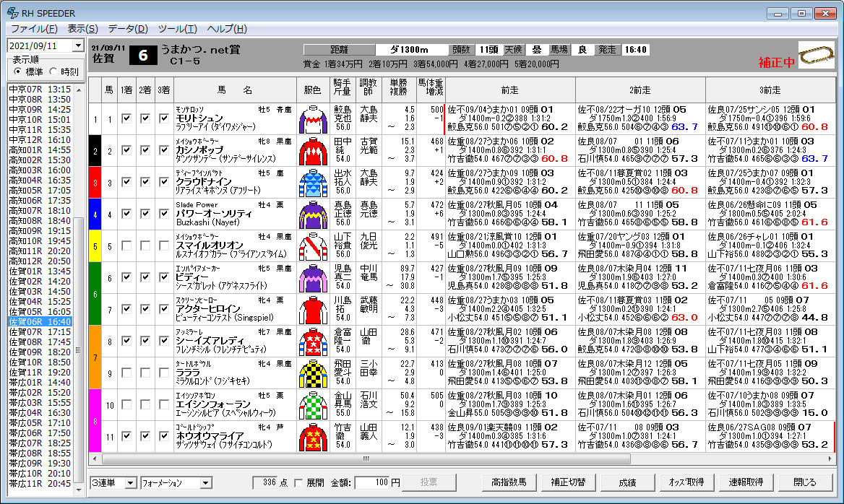Check 3着 box for horse 10 エイシンフォーラン
Image resolution: width=844 pixels, height=504 pixels.
click(x=163, y=404)
